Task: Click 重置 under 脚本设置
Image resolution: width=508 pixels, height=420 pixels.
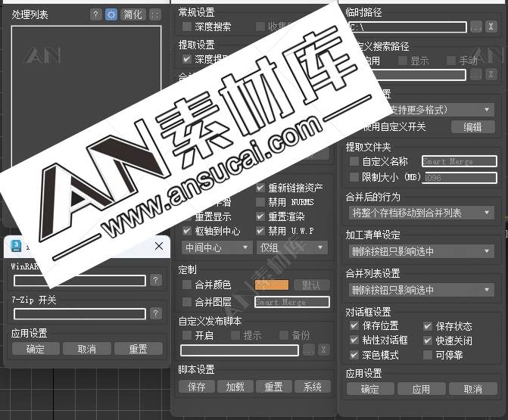Action: click(x=274, y=387)
